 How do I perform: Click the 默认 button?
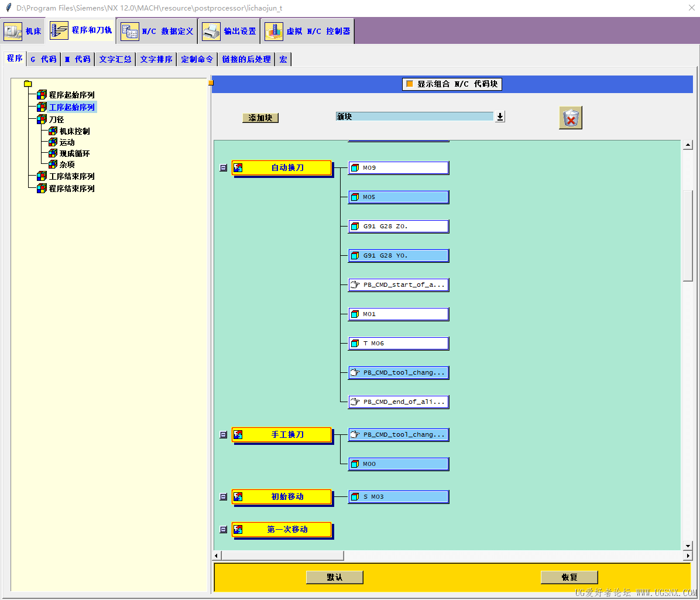tap(335, 577)
